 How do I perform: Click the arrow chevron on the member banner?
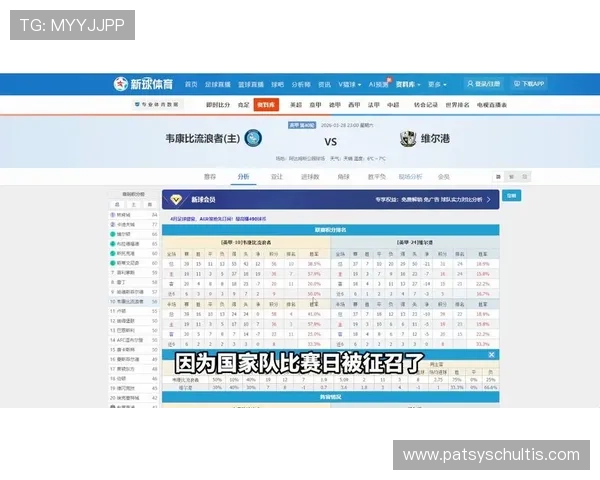(x=489, y=200)
